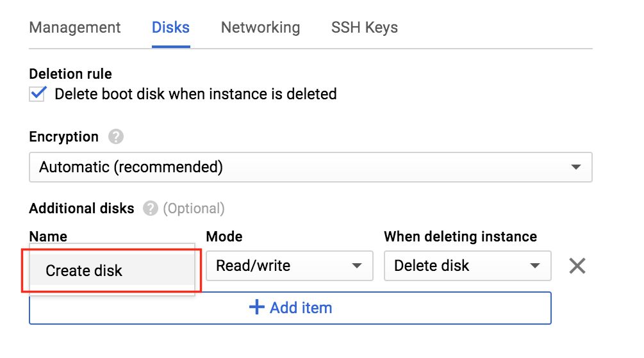Expand the Read/write mode dropdown

(290, 266)
